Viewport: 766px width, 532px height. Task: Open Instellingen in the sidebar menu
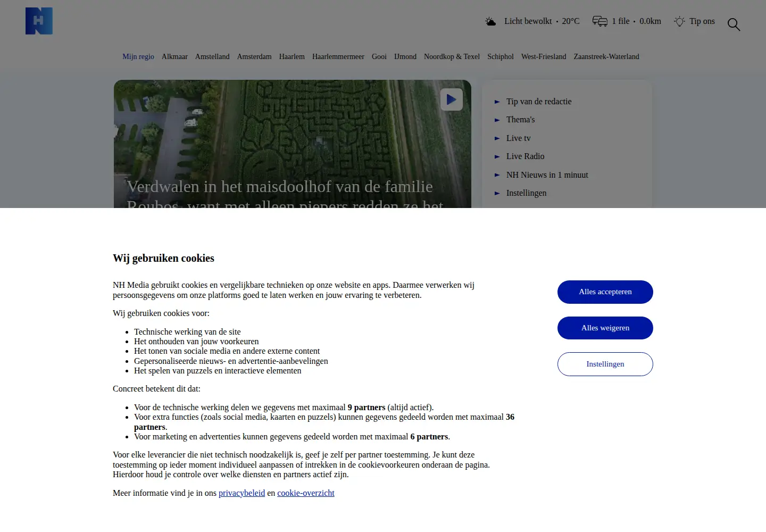pos(527,193)
